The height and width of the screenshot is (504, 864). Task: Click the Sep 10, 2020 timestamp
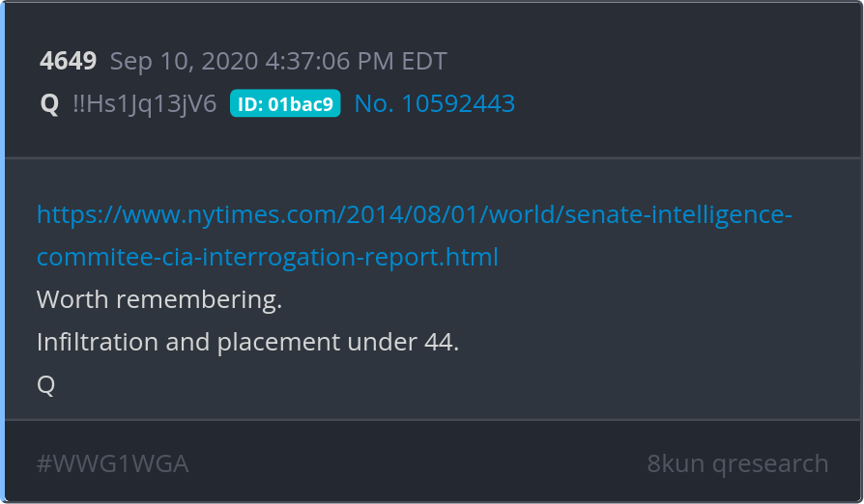click(278, 61)
